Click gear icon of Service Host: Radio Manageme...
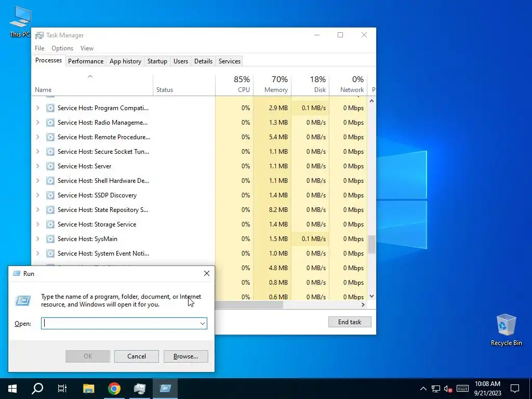532x399 pixels. pyautogui.click(x=50, y=123)
